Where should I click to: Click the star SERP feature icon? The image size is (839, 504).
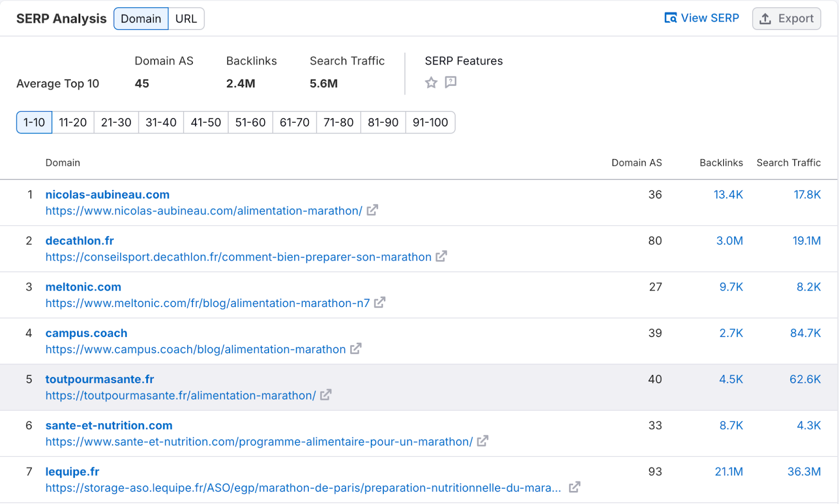coord(431,82)
